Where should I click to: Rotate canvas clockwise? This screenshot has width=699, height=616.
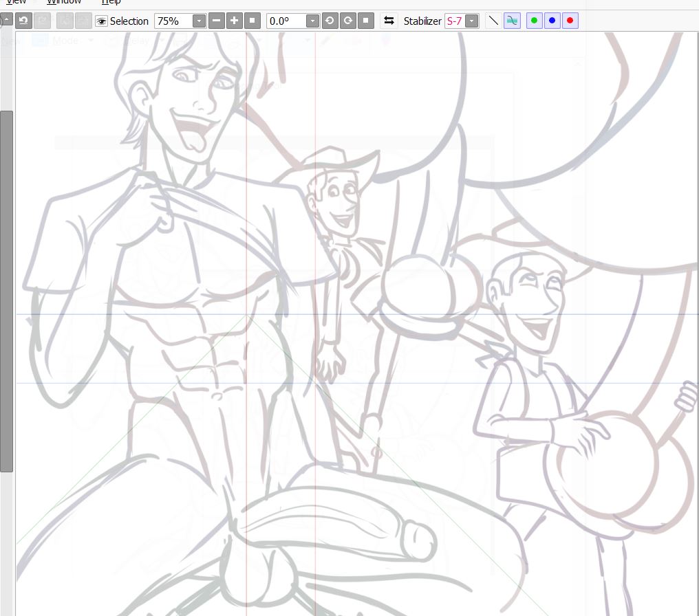click(x=347, y=21)
